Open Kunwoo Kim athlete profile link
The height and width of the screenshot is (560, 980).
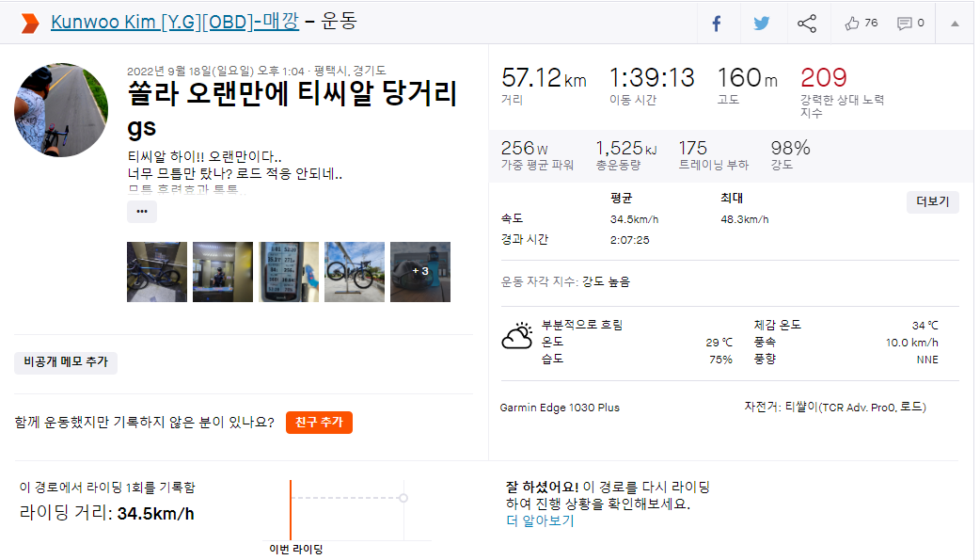175,22
